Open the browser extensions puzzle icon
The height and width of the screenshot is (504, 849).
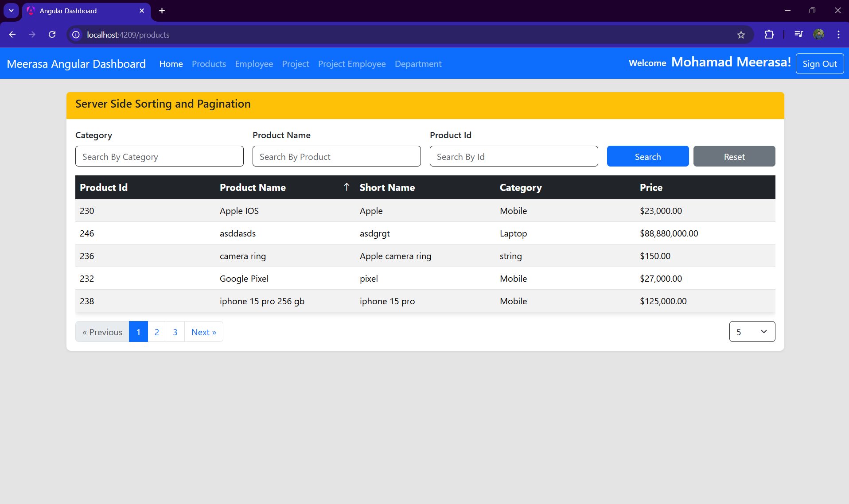769,35
